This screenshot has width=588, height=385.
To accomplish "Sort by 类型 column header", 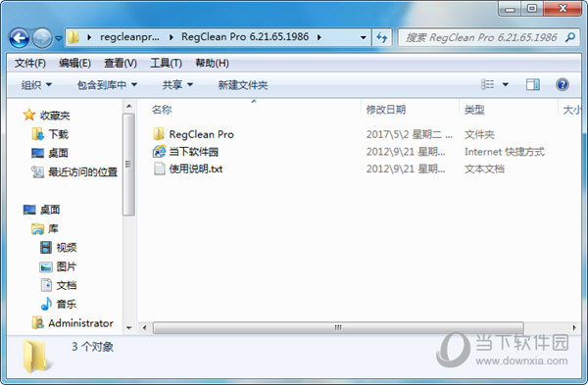I will [x=474, y=110].
